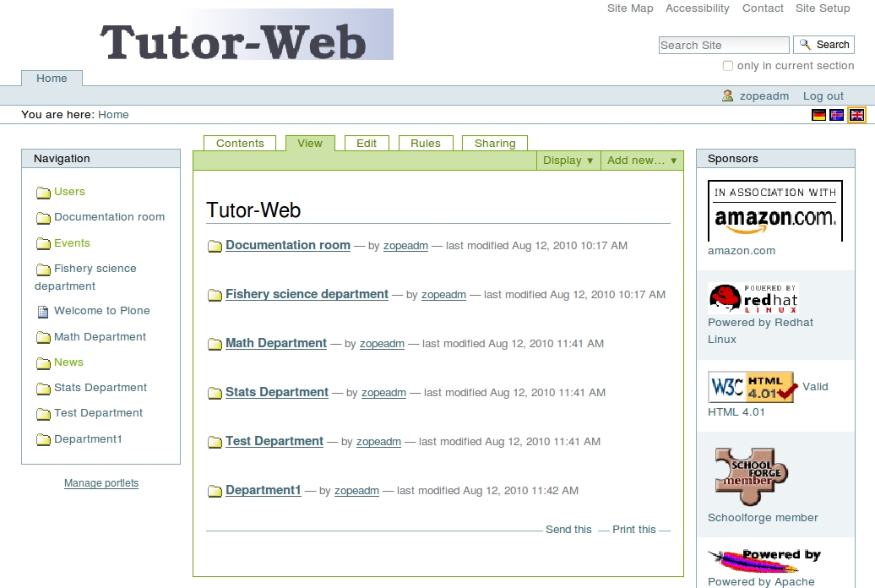Image resolution: width=875 pixels, height=588 pixels.
Task: Open the Site Map link
Action: point(630,8)
